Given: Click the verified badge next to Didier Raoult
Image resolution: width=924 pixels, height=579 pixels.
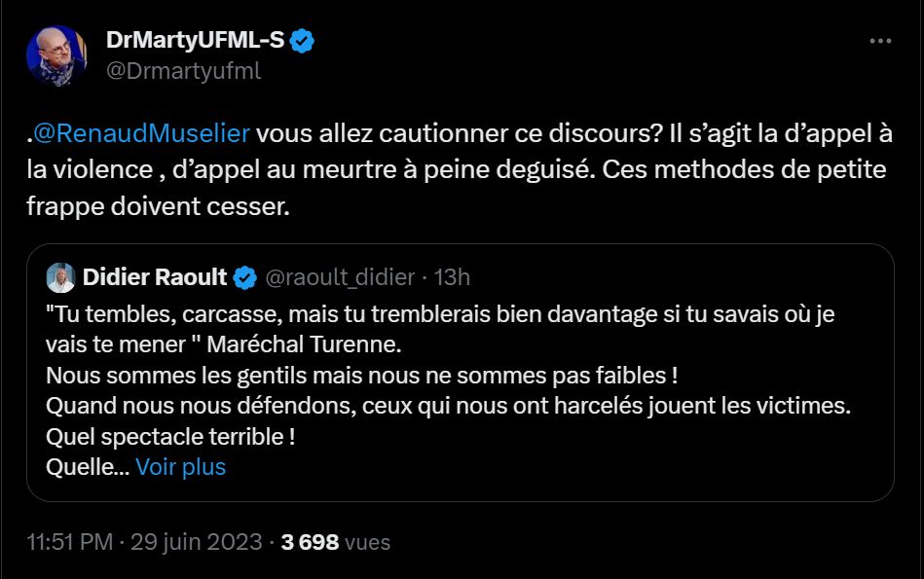Looking at the screenshot, I should 245,278.
